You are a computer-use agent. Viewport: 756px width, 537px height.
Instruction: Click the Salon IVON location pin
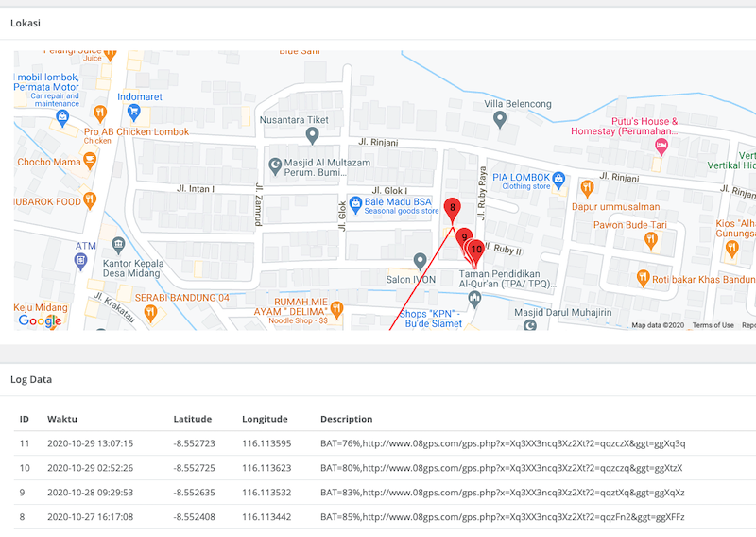click(420, 262)
